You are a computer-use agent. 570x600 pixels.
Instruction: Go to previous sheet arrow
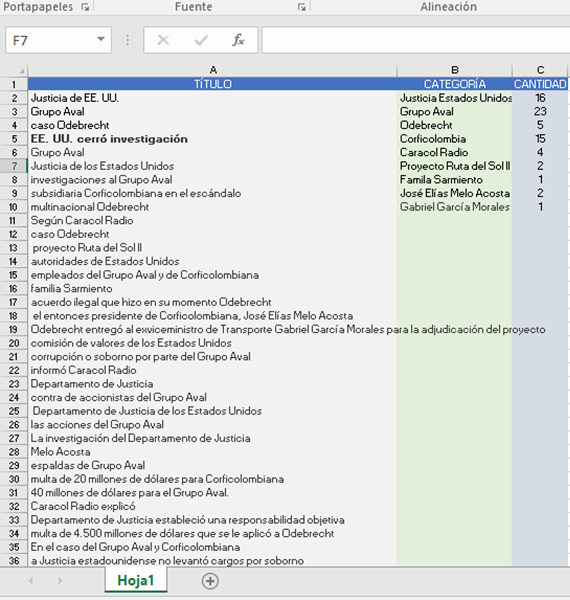[31, 581]
